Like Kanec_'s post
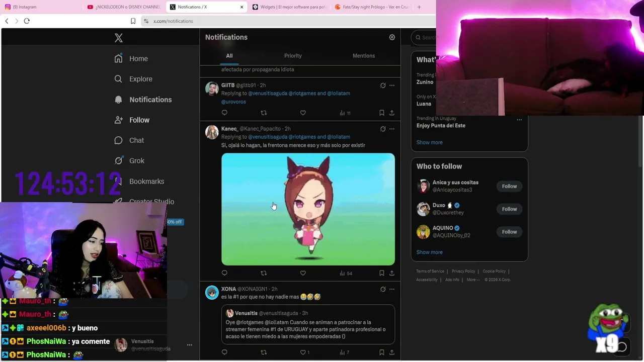644x362 pixels. coord(303,273)
